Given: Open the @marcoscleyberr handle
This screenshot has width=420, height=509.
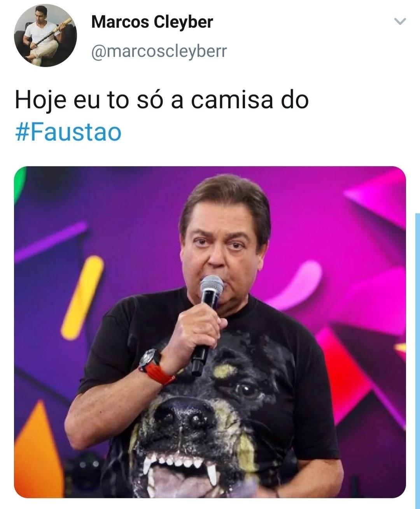Looking at the screenshot, I should click(159, 51).
